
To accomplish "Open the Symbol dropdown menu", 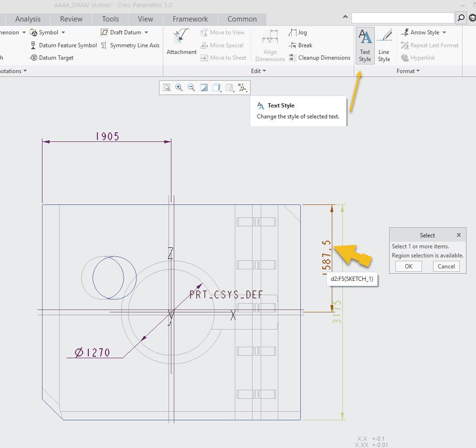I will [x=63, y=32].
